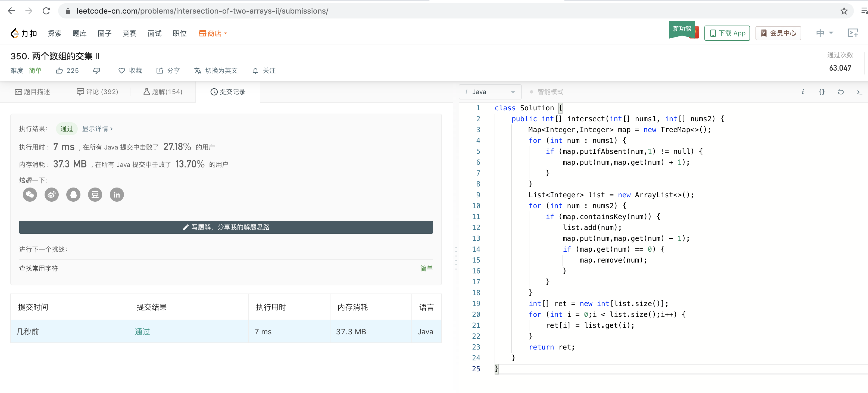Click the panel divider drag handle
The image size is (868, 393).
click(x=456, y=258)
